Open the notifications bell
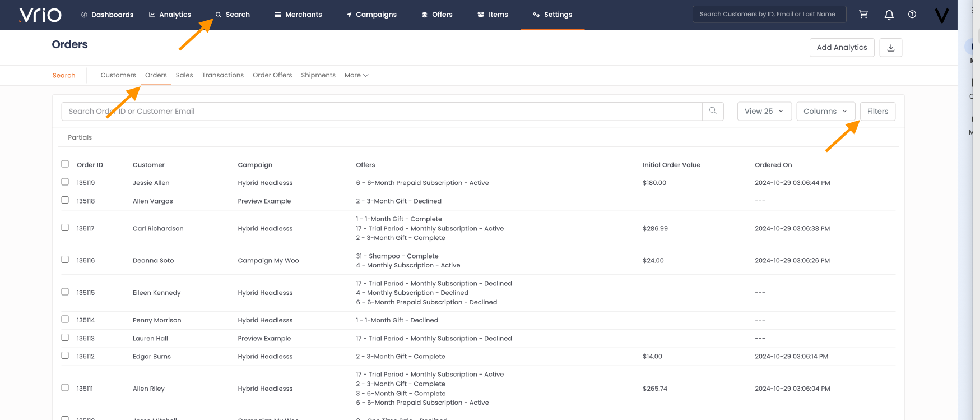The image size is (980, 420). click(889, 15)
